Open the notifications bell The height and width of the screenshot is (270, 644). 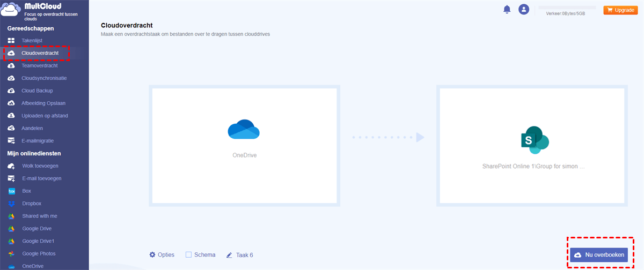(507, 10)
